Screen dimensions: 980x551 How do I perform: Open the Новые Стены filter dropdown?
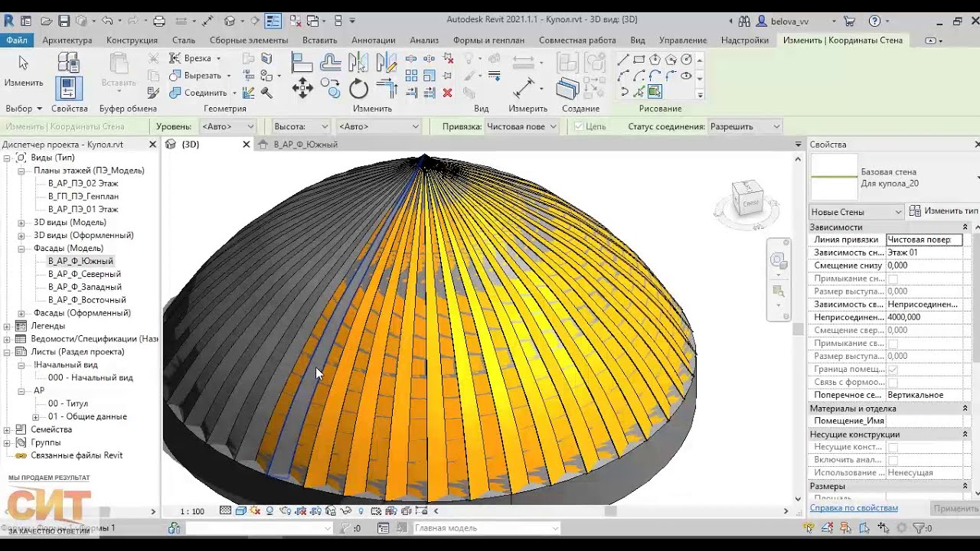coord(857,212)
